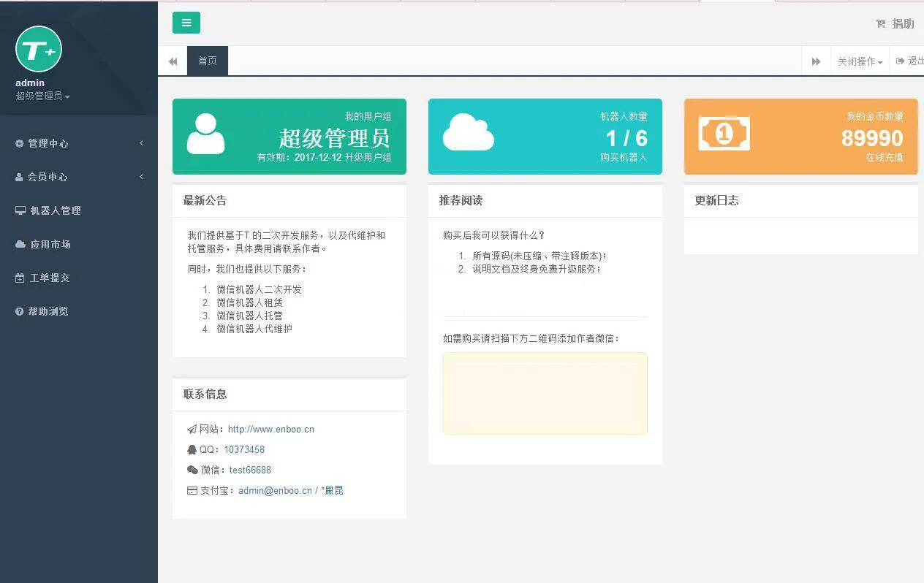The height and width of the screenshot is (583, 924).
Task: Click the user silhouette icon in green card
Action: tap(205, 134)
